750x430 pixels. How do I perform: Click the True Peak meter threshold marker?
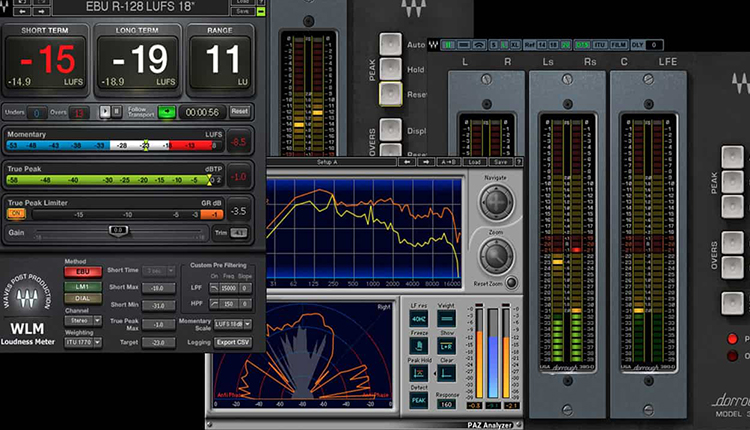pyautogui.click(x=209, y=180)
